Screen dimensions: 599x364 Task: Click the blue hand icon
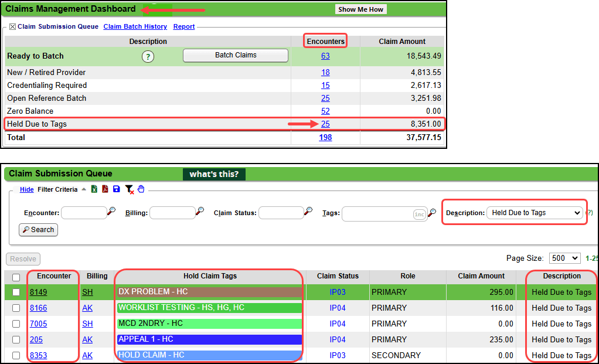coord(141,189)
